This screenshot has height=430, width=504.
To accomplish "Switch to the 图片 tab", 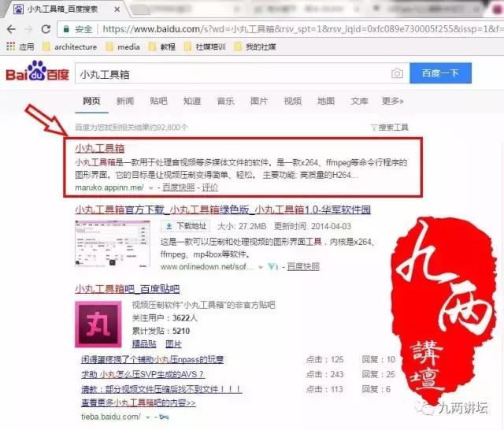I will 259,101.
